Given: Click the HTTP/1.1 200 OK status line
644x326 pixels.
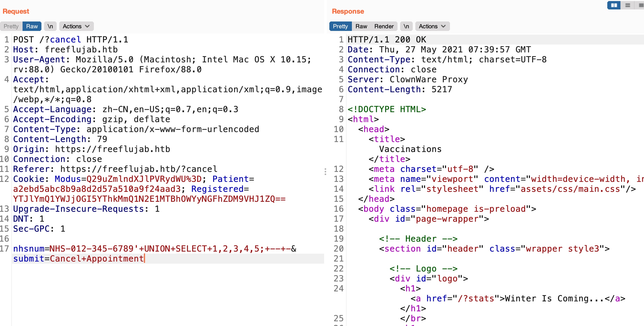Looking at the screenshot, I should (387, 40).
